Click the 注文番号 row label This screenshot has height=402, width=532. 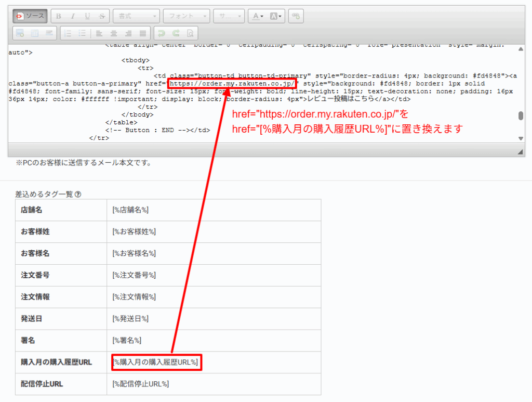(x=35, y=275)
